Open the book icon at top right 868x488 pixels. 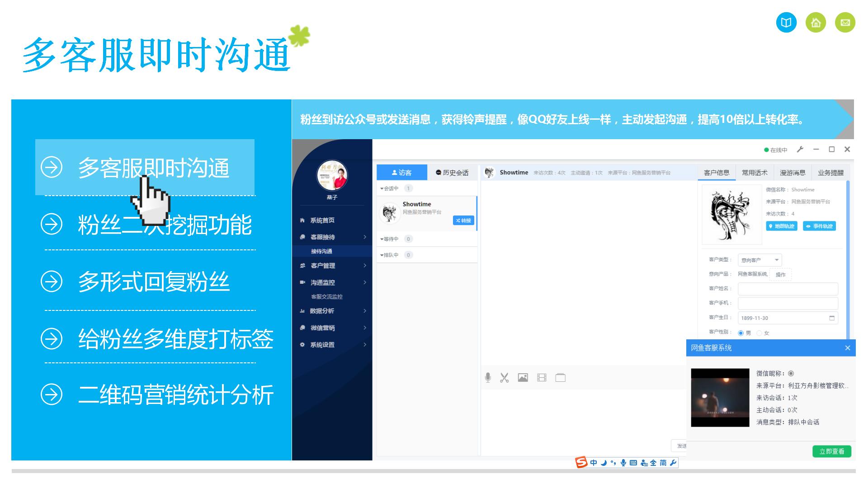[786, 22]
